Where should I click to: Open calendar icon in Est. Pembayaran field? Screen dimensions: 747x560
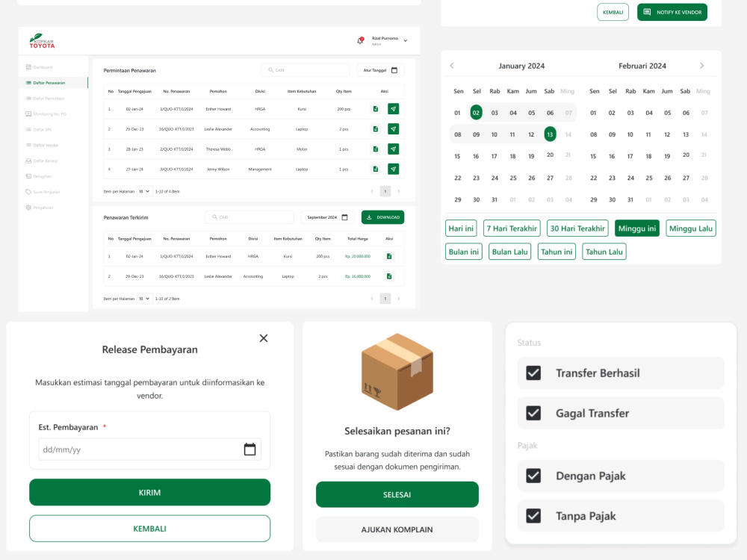point(249,449)
